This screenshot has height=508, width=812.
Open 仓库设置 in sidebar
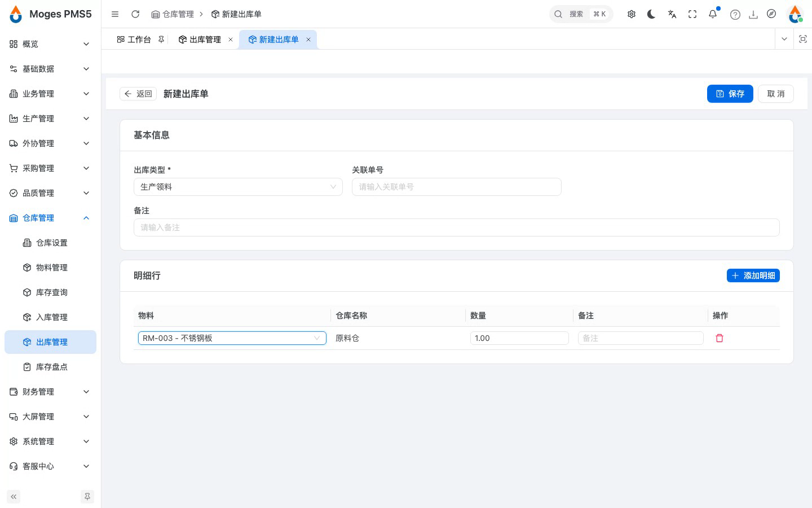pyautogui.click(x=50, y=243)
